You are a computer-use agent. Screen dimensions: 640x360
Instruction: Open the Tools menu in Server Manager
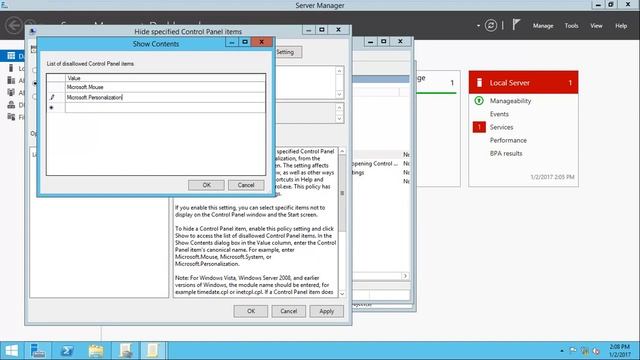tap(571, 26)
